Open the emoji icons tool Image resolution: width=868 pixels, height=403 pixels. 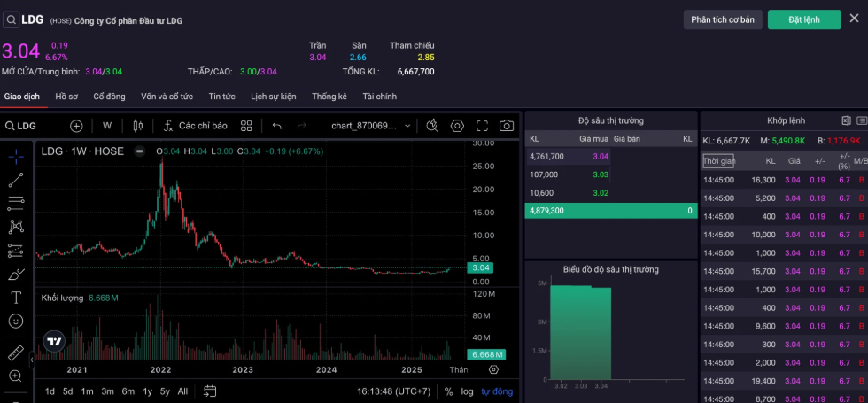pyautogui.click(x=16, y=321)
